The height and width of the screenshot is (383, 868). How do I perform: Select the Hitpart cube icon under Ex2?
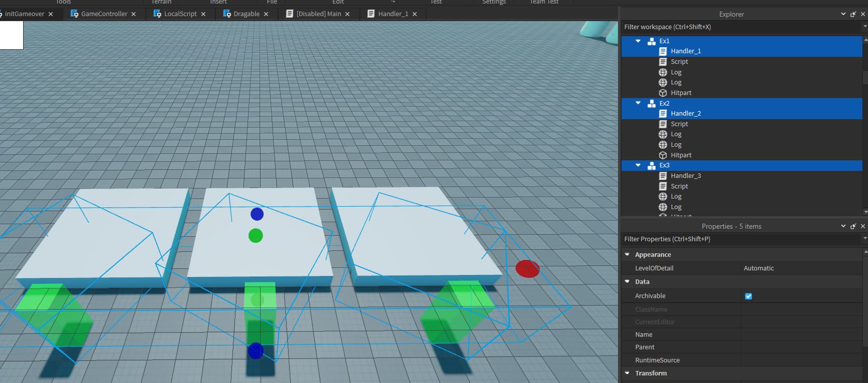663,155
